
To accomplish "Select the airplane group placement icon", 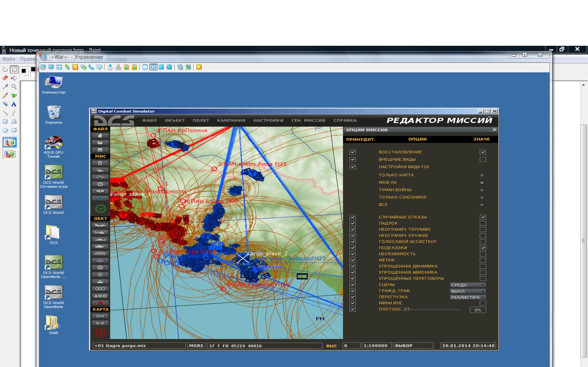I will (x=100, y=225).
